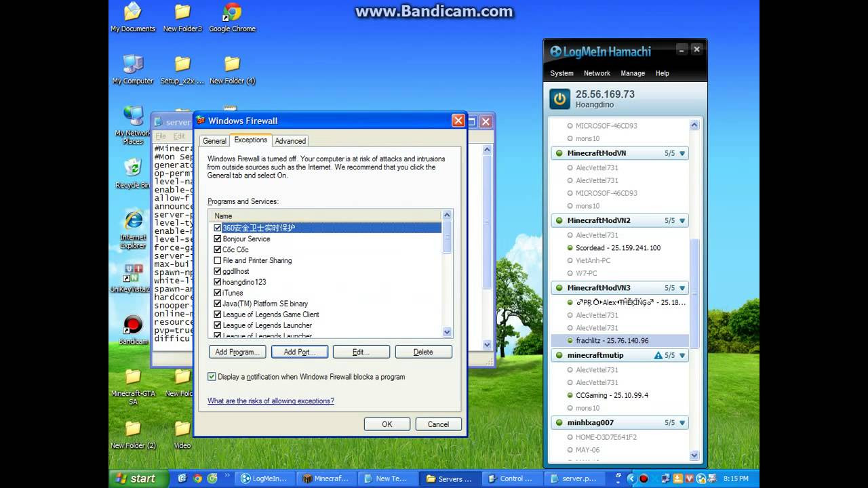Collapse MinecraftModVN2 network dropdown arrow

682,220
